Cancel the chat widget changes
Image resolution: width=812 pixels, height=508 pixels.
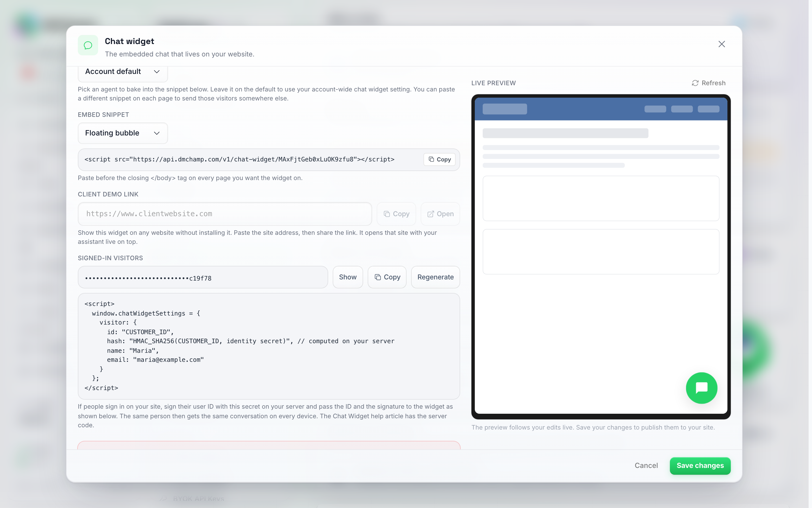coord(646,465)
